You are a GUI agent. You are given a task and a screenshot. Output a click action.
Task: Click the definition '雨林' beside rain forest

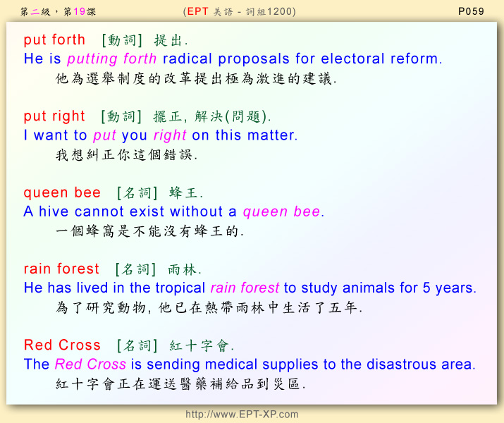coord(185,269)
